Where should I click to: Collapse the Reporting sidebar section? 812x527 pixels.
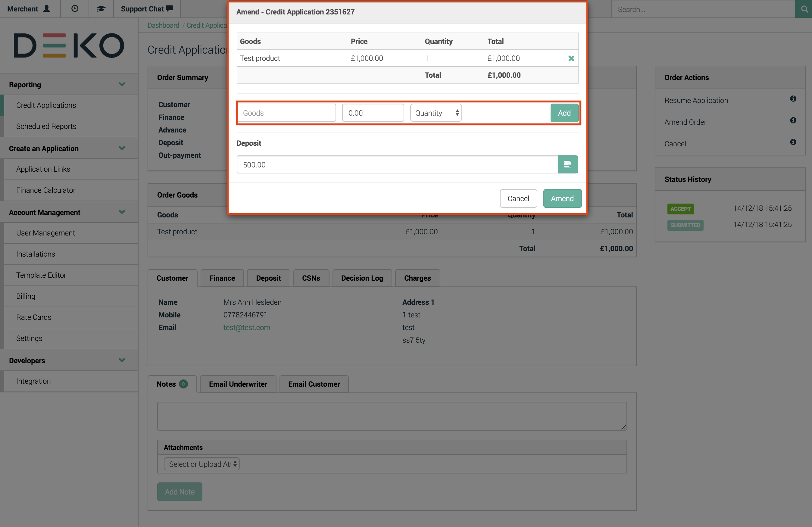pos(122,84)
